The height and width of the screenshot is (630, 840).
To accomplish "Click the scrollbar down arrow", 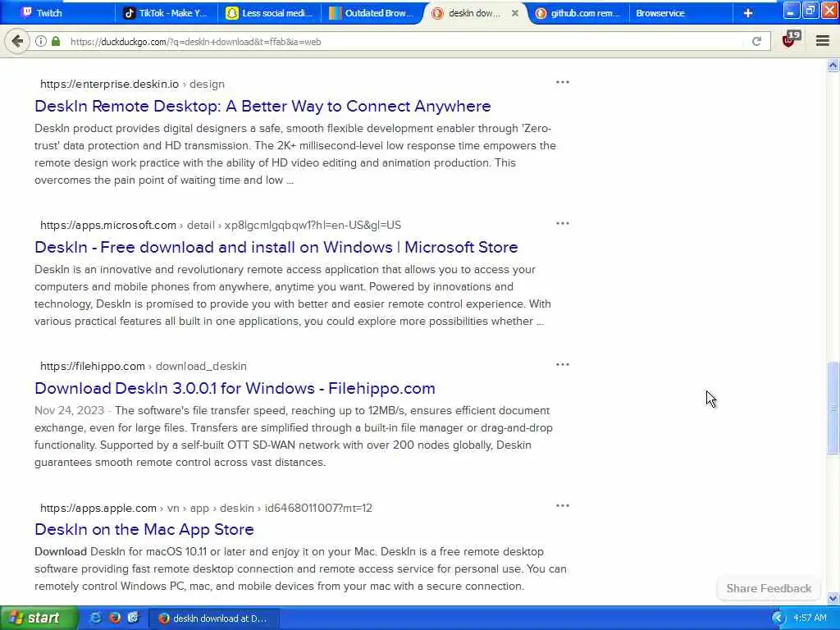I will pos(833,598).
